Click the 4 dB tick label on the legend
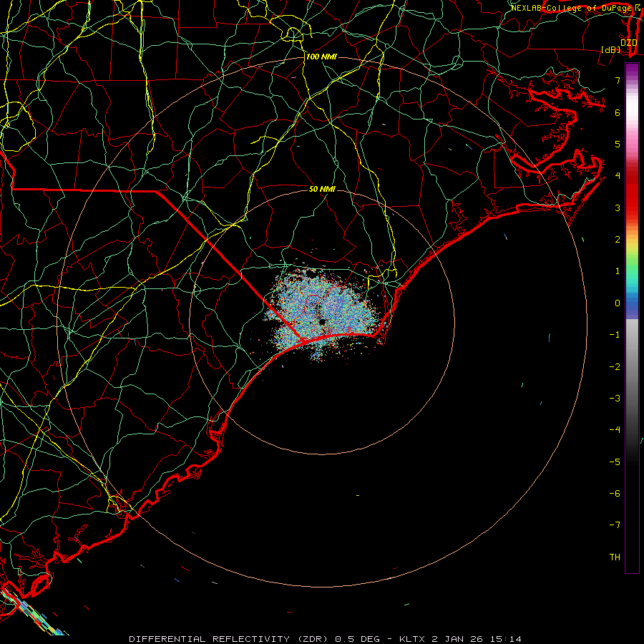Image resolution: width=644 pixels, height=644 pixels. pos(618,176)
